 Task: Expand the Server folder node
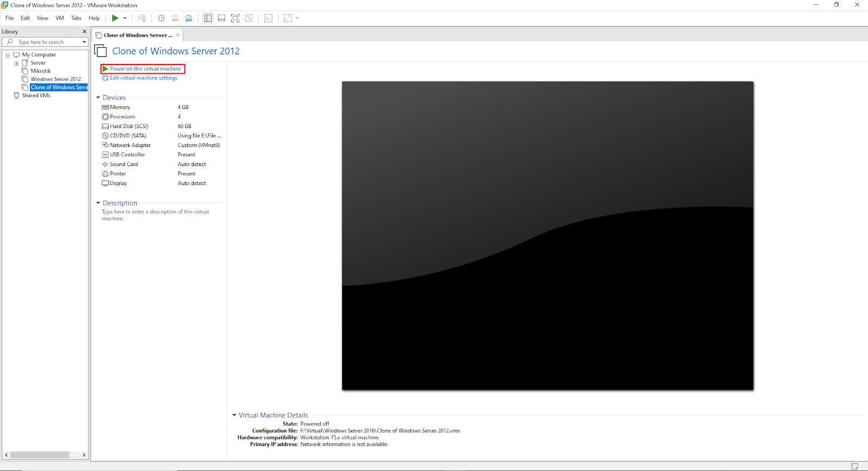tap(16, 63)
